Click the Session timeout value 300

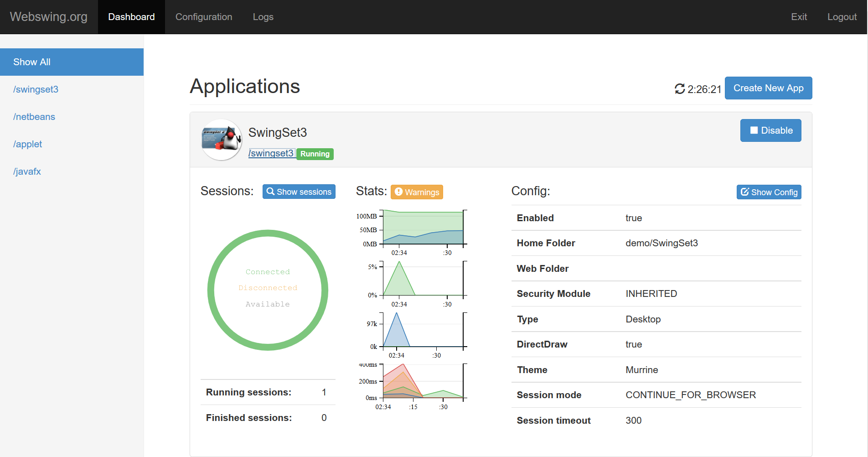tap(633, 421)
